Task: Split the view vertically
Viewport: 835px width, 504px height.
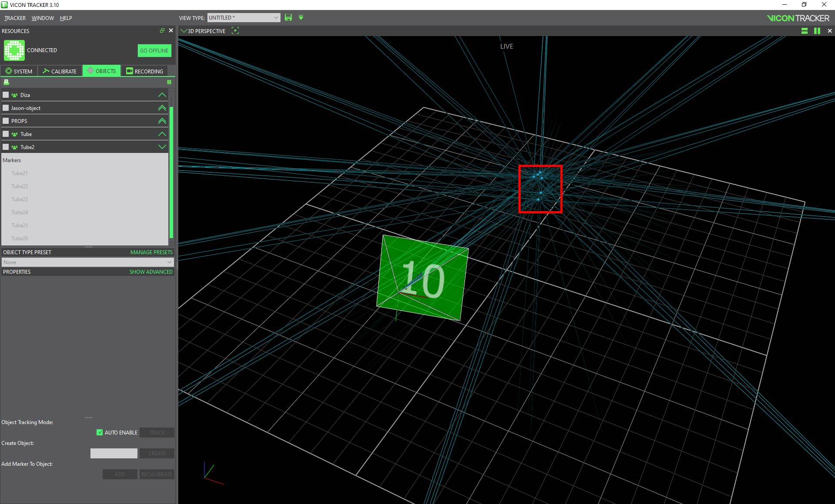Action: (817, 31)
